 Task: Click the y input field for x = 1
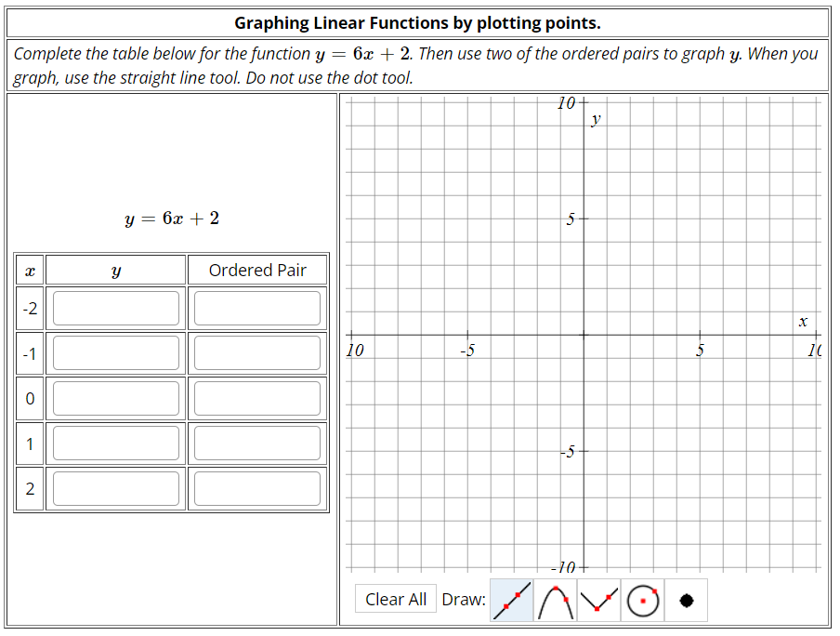click(114, 444)
